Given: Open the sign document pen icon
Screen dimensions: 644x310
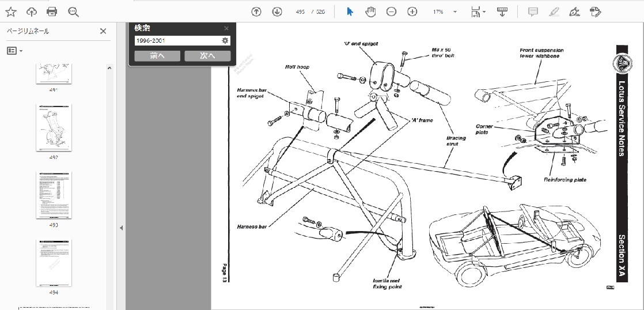Looking at the screenshot, I should coord(575,12).
